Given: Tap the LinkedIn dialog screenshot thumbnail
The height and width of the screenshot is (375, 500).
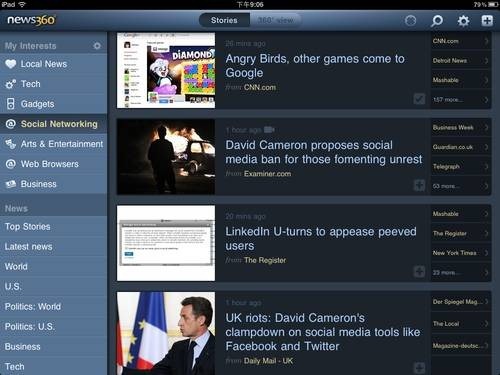Looking at the screenshot, I should point(166,243).
